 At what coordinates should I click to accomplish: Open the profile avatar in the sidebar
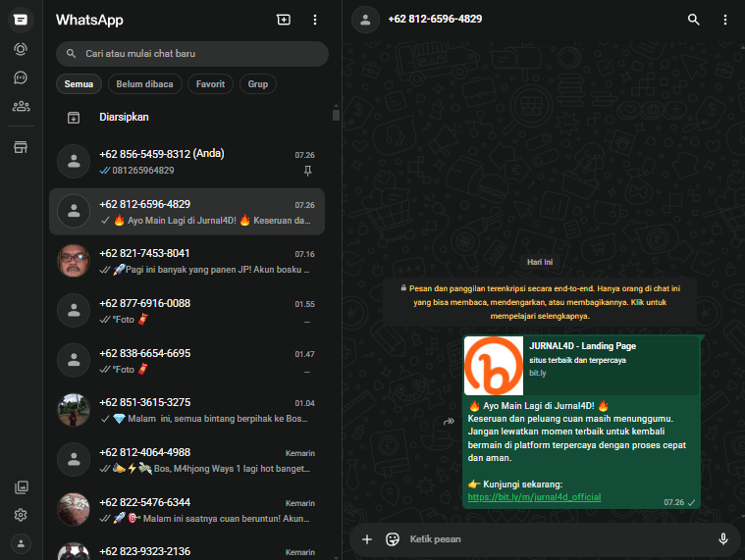[x=21, y=544]
